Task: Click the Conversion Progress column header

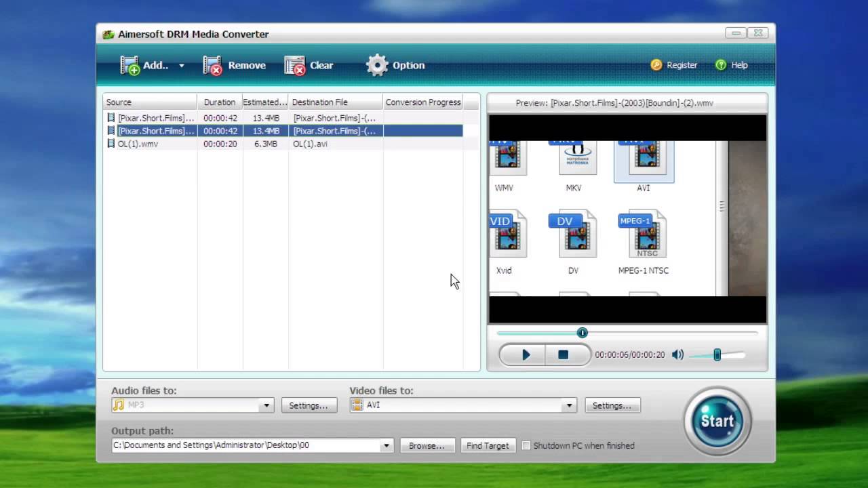Action: [x=423, y=102]
